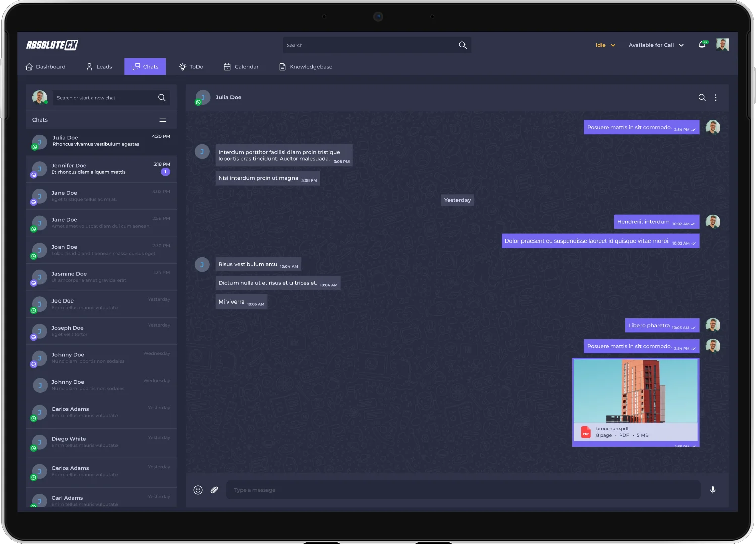
Task: Open the Knowledgebase tab
Action: pyautogui.click(x=306, y=67)
